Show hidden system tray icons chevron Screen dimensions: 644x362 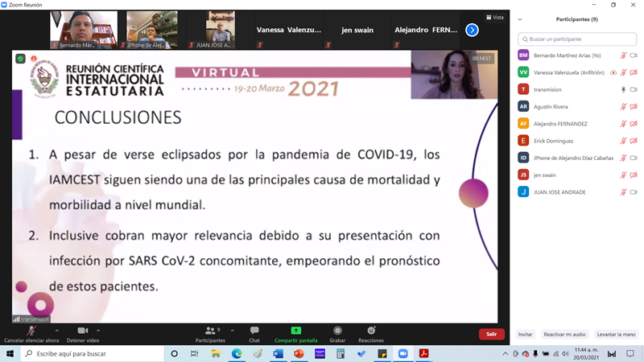tap(506, 353)
